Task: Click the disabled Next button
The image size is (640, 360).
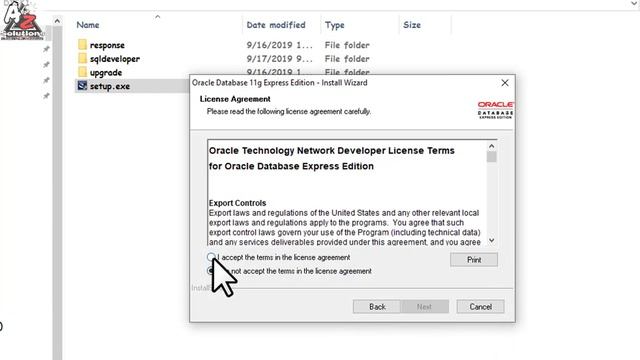Action: point(424,307)
